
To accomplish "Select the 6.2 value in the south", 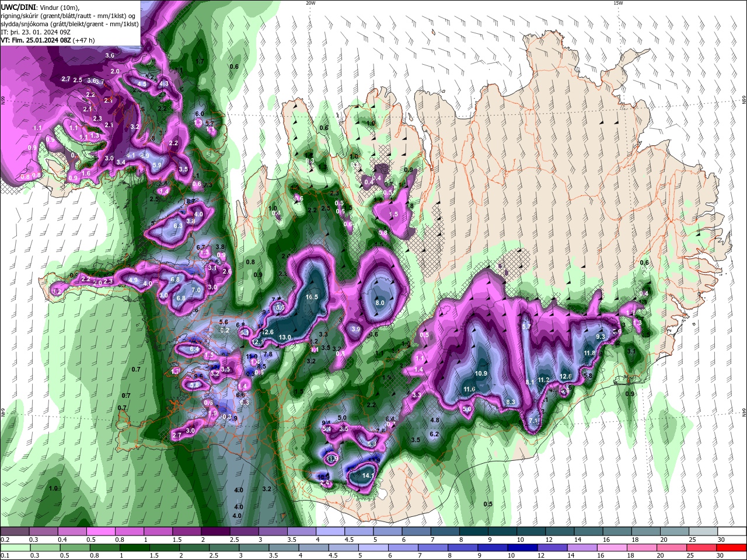I will (434, 434).
